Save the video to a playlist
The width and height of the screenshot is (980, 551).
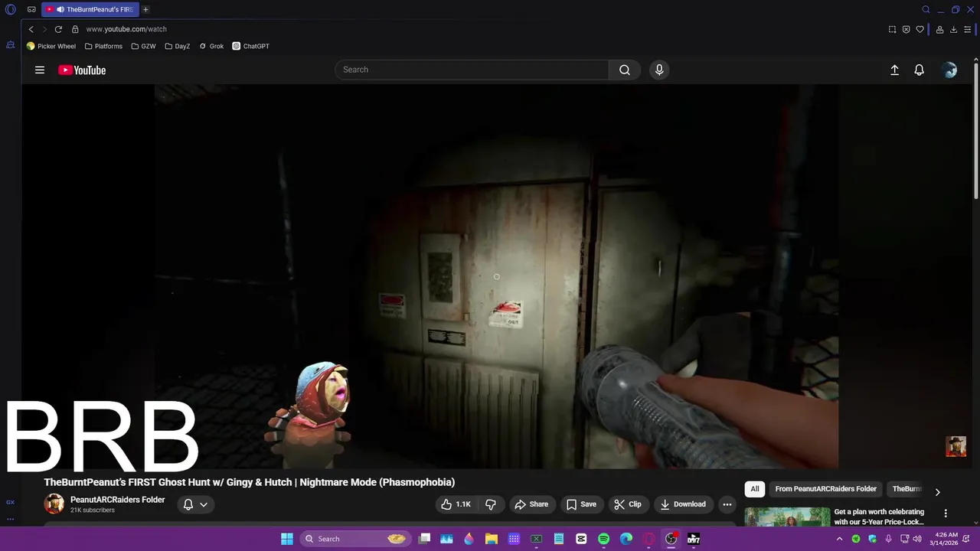click(581, 504)
